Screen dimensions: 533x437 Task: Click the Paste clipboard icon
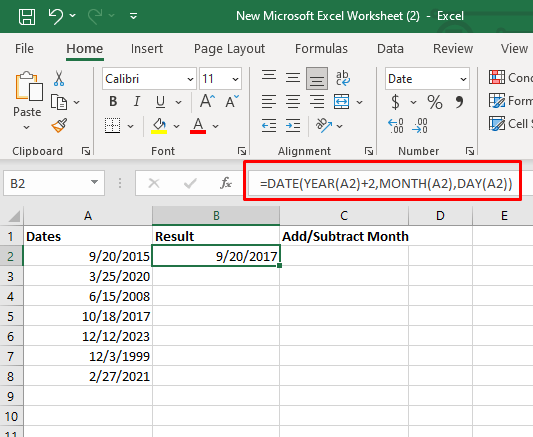point(29,86)
